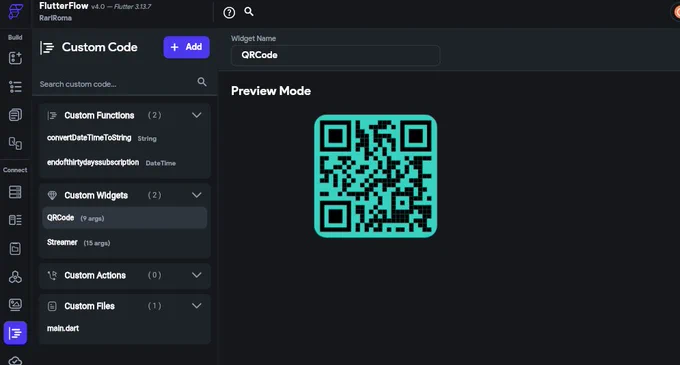Screen dimensions: 680x365
Task: Click the search magnifier in top bar
Action: [249, 12]
